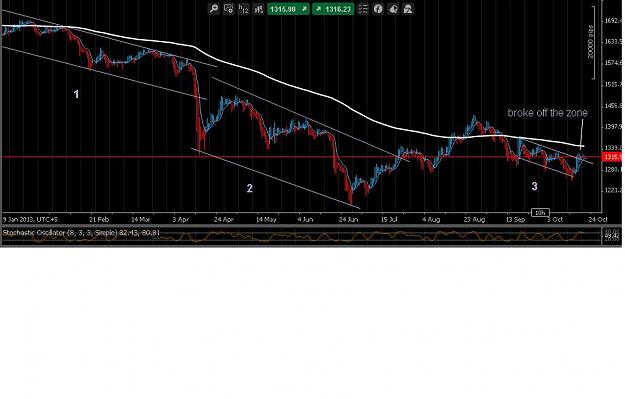Click the Stochastic Oscillator indicator label
Screen dimensions: 625x399
[x=81, y=233]
